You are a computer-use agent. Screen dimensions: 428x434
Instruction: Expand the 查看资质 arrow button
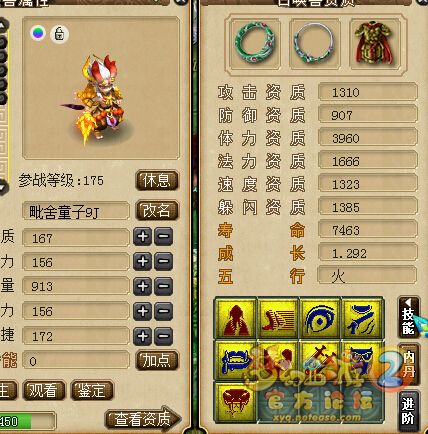pos(143,419)
